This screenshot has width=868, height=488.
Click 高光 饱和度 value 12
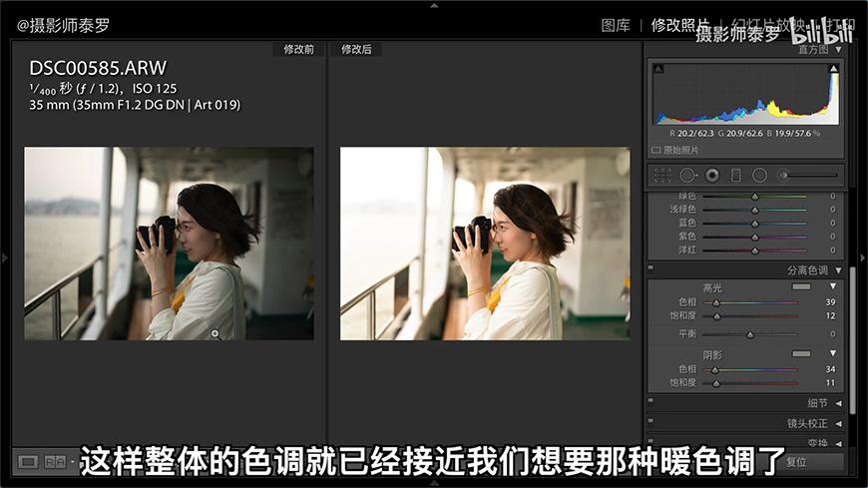click(x=830, y=315)
